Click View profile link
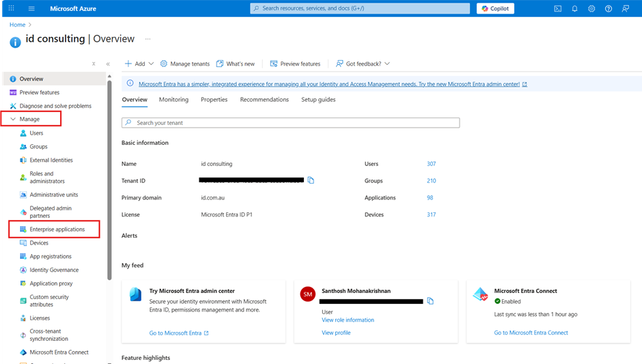The height and width of the screenshot is (364, 642). [336, 333]
